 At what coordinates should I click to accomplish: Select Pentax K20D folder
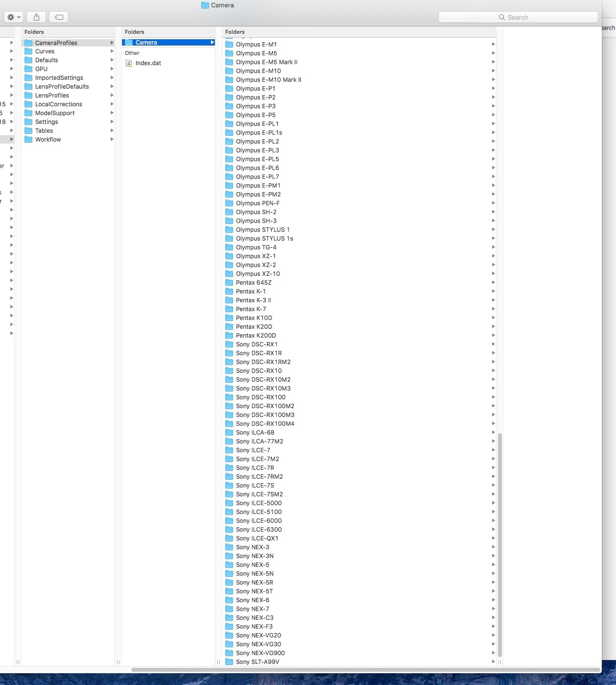(x=360, y=327)
